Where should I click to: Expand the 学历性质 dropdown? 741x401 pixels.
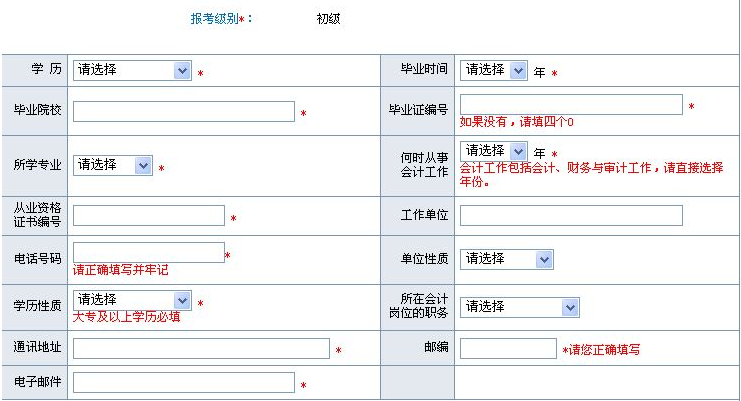[x=131, y=300]
